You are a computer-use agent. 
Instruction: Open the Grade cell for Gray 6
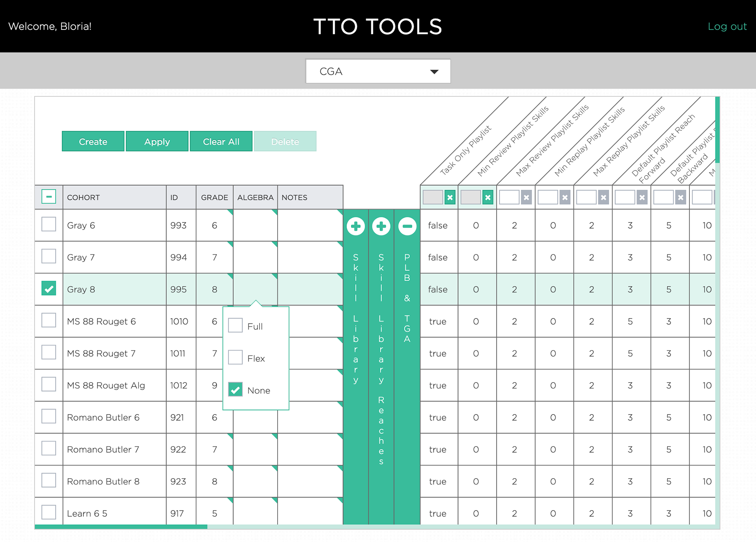coord(215,225)
